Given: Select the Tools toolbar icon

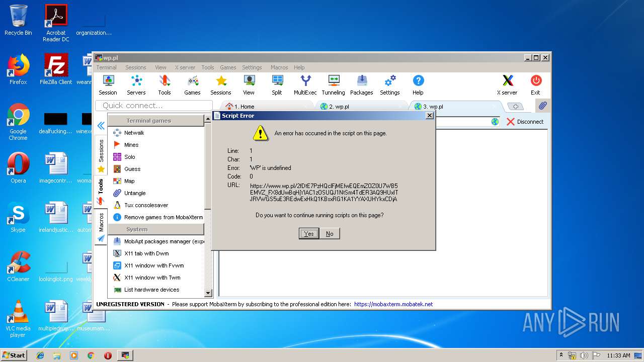Looking at the screenshot, I should (165, 85).
